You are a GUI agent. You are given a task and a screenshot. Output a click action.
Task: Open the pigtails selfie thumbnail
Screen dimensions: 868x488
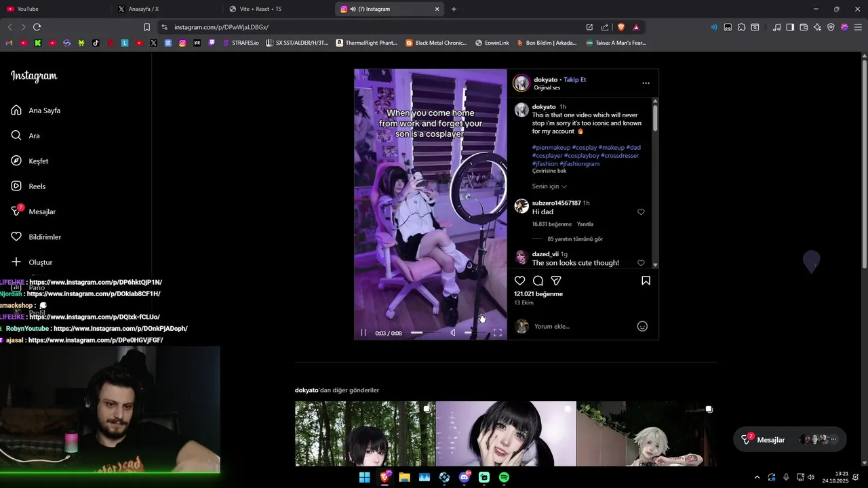506,434
